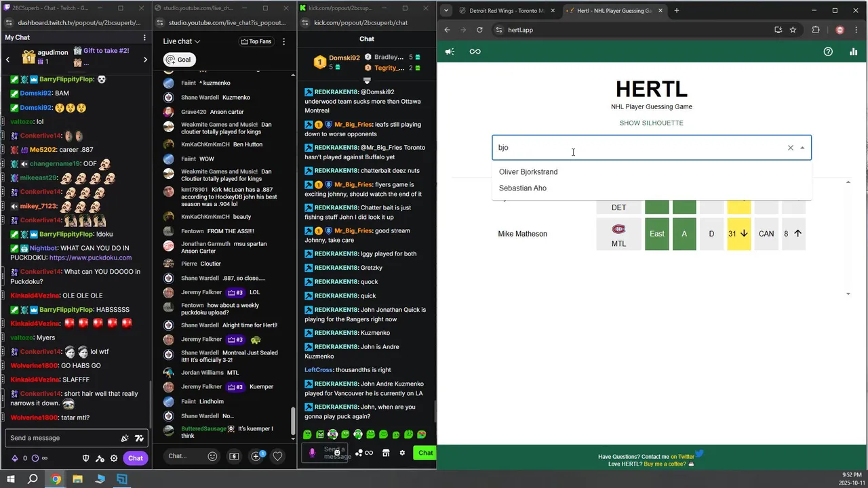This screenshot has width=868, height=488.
Task: Click the green East conference cell for Matheson
Action: [656, 234]
